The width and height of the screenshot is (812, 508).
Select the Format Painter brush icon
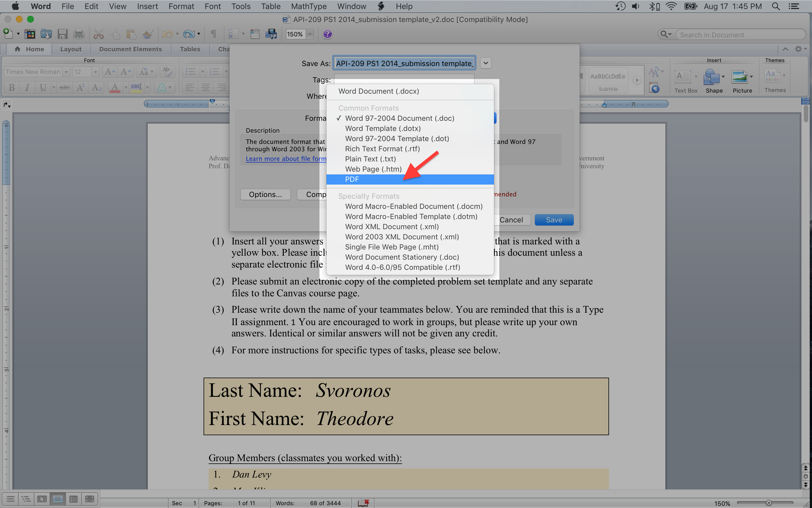point(148,34)
